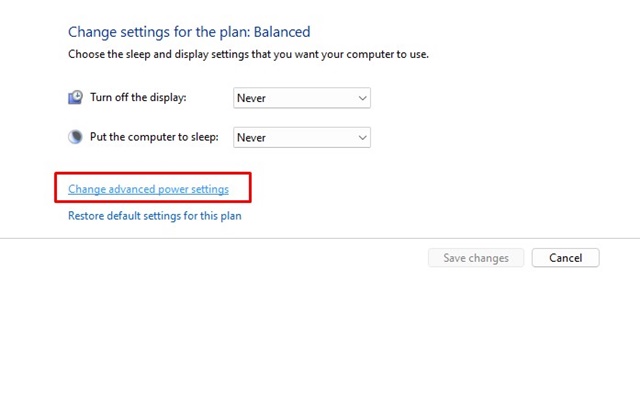640x405 pixels.
Task: Click the "Choose the sleep and display settings" description
Action: [248, 54]
